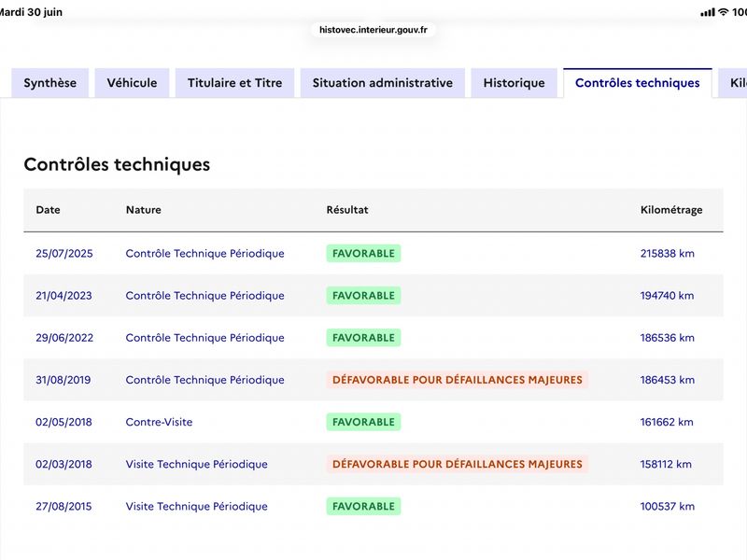This screenshot has width=747, height=560.
Task: Tap the cellular signal bars icon
Action: 708,12
